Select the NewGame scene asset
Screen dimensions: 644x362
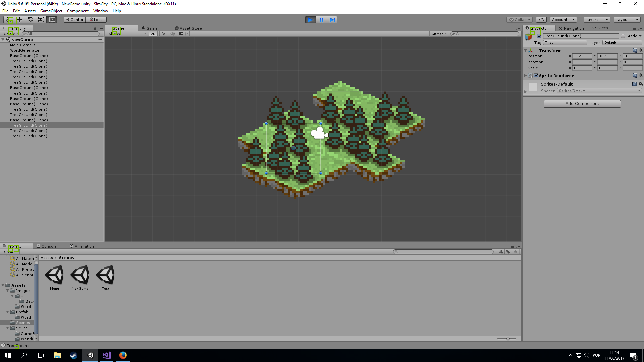pyautogui.click(x=80, y=278)
